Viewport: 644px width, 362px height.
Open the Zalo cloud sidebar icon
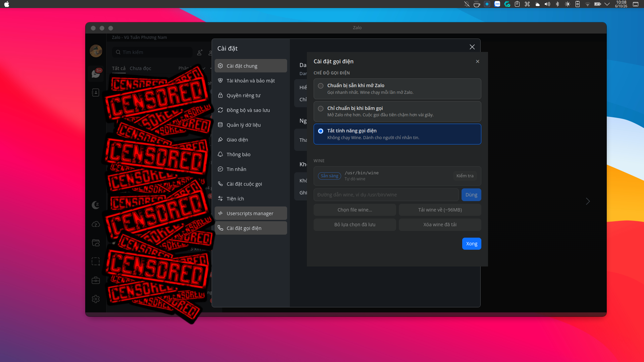[x=96, y=224]
